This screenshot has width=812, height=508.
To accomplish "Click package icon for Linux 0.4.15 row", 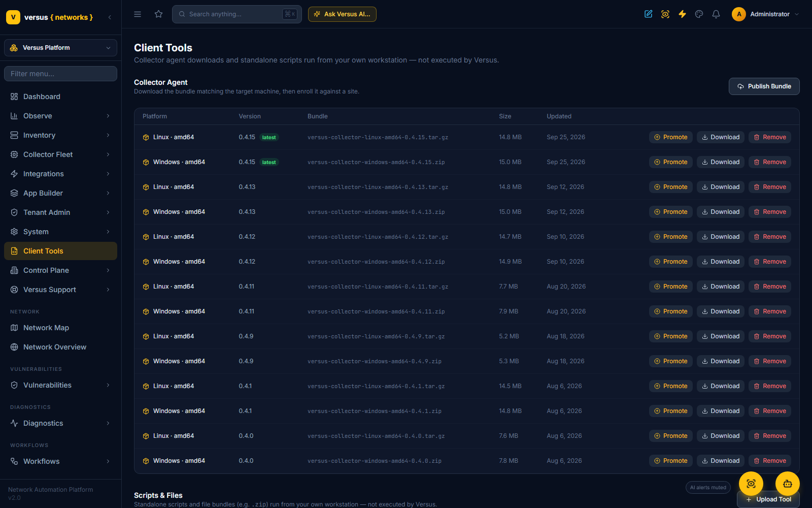I will (x=146, y=137).
